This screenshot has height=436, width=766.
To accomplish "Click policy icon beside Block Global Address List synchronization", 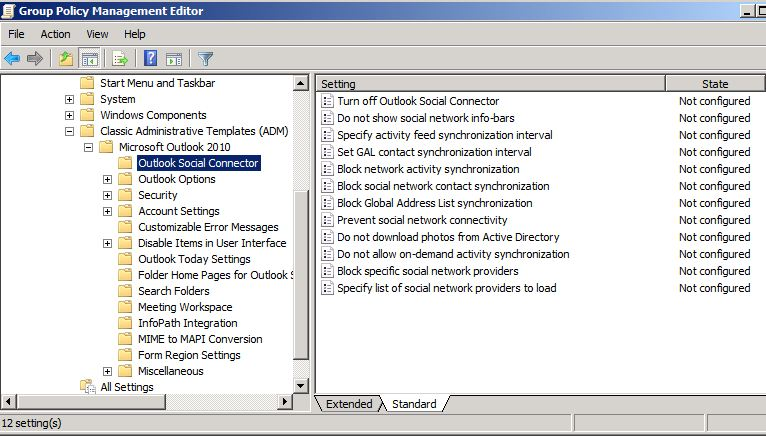I will [327, 203].
